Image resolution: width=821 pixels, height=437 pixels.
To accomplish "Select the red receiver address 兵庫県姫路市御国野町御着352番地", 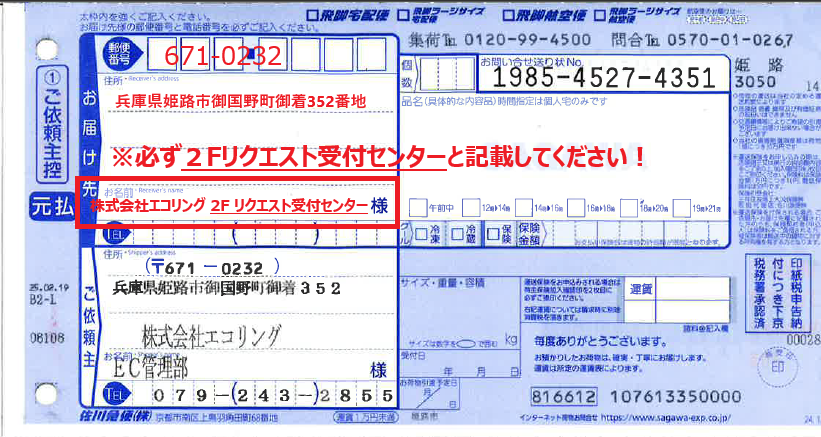I will pyautogui.click(x=241, y=101).
